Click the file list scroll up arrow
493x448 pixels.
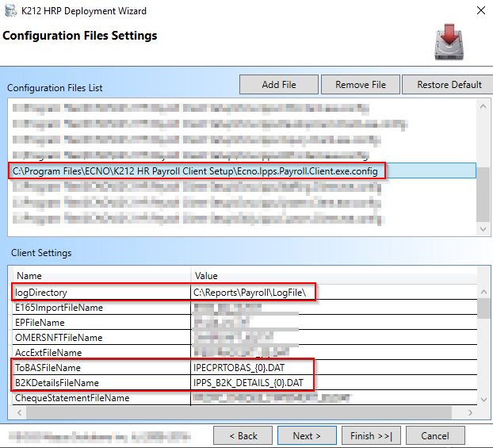[x=483, y=107]
